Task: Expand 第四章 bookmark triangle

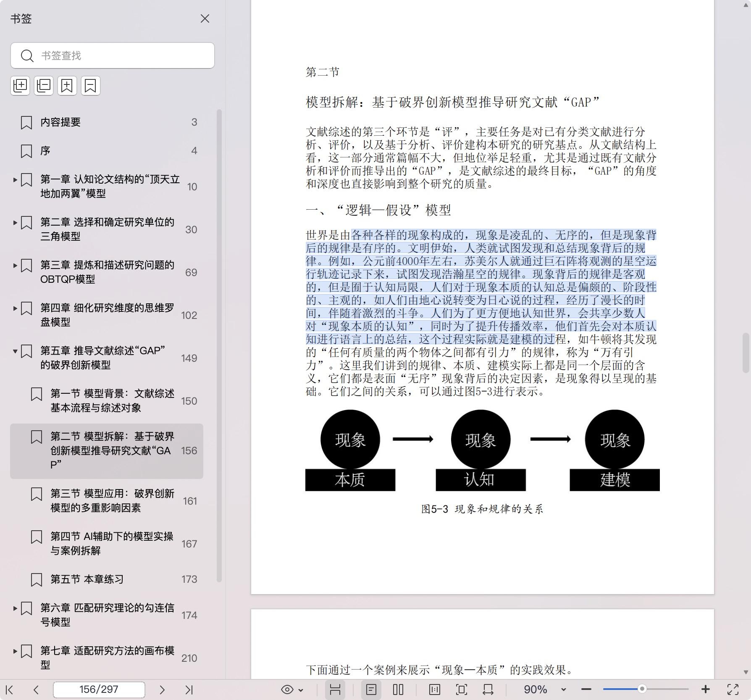Action: (15, 308)
